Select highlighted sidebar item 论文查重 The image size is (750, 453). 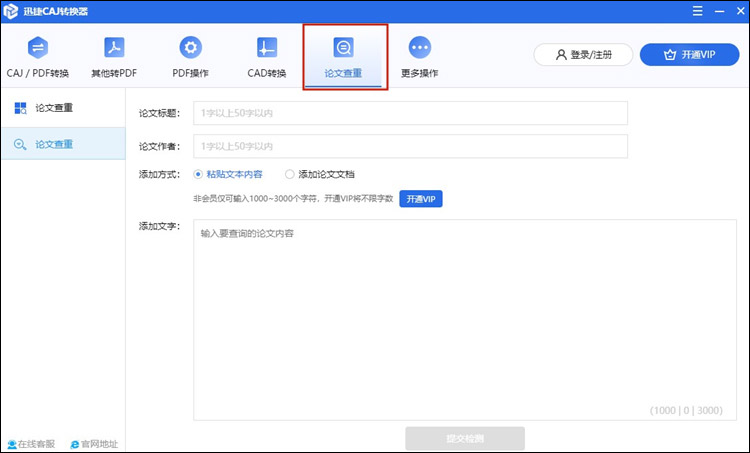(x=63, y=144)
